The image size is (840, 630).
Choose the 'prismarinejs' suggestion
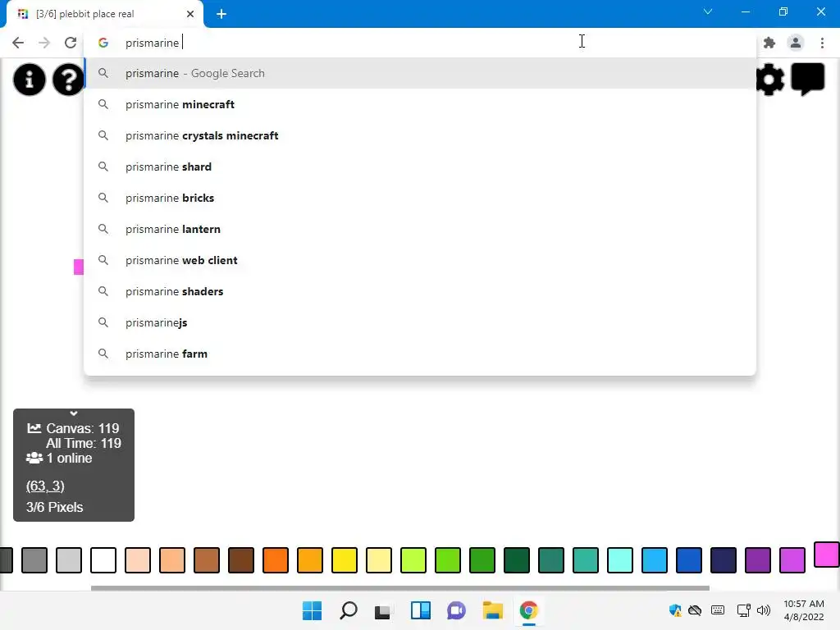(x=420, y=322)
